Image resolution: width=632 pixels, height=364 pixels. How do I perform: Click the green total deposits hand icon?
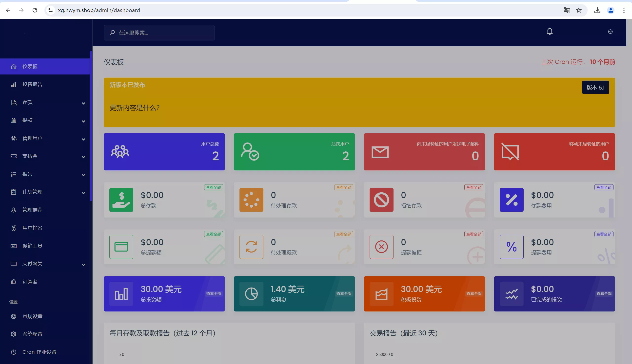point(121,200)
